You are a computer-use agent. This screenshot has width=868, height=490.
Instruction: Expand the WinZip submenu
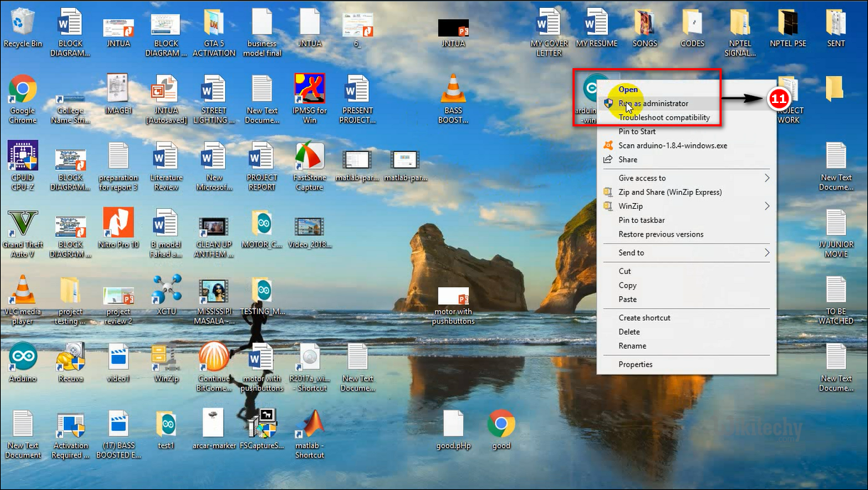pos(631,206)
